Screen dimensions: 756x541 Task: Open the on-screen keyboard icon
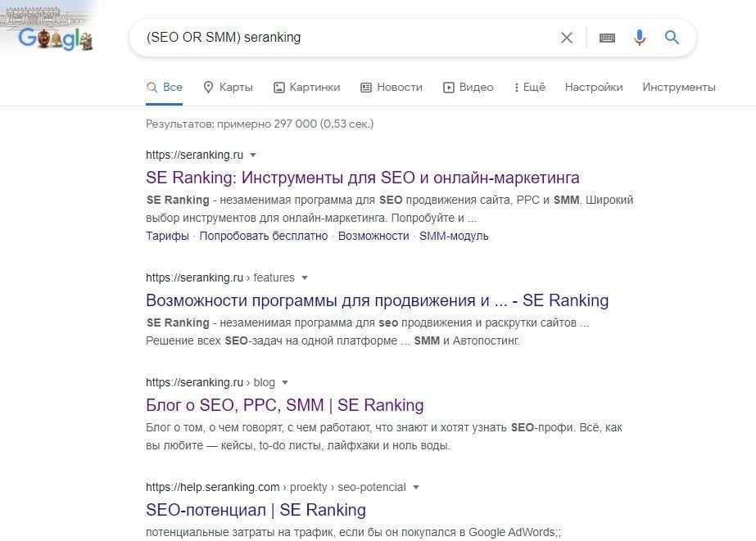coord(607,38)
